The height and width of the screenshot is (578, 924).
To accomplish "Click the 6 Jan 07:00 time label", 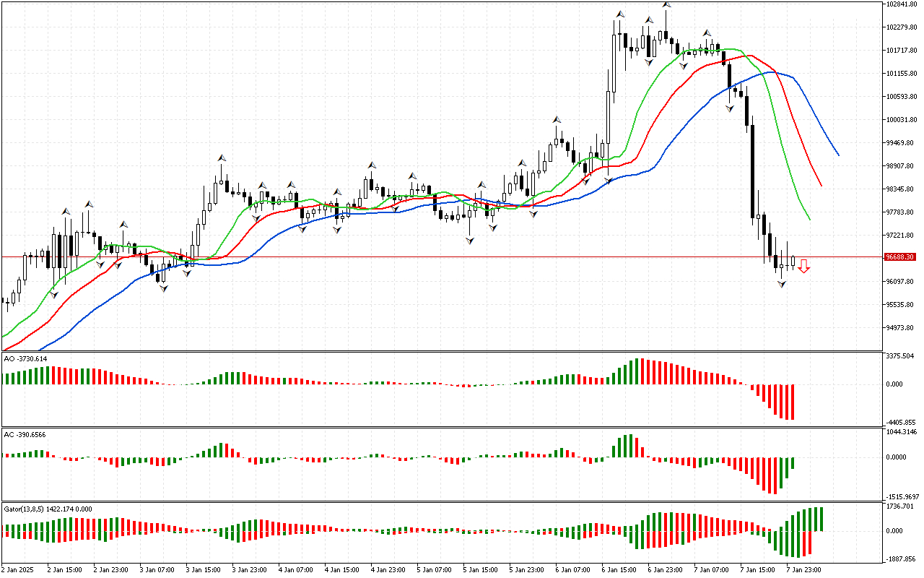I will [572, 569].
